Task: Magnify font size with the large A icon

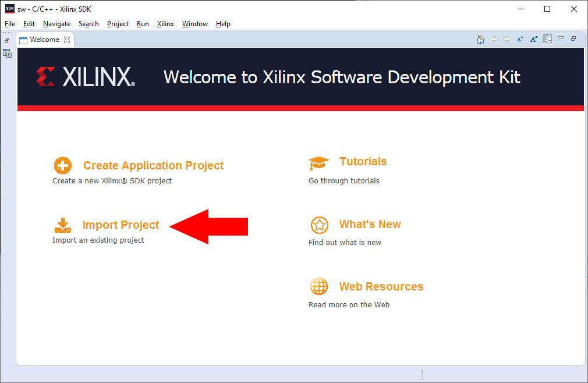Action: pos(534,39)
